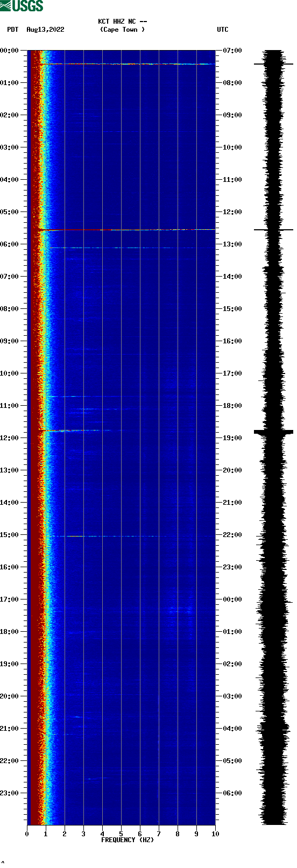Image resolution: width=297 pixels, height=868 pixels.
Task: Click the '23:00' PDT time label
Action: click(x=9, y=793)
